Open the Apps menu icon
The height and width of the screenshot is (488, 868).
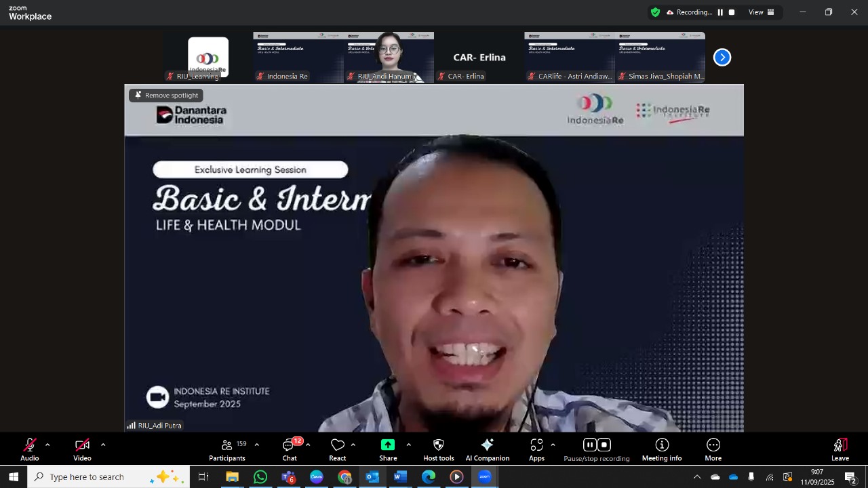[536, 445]
